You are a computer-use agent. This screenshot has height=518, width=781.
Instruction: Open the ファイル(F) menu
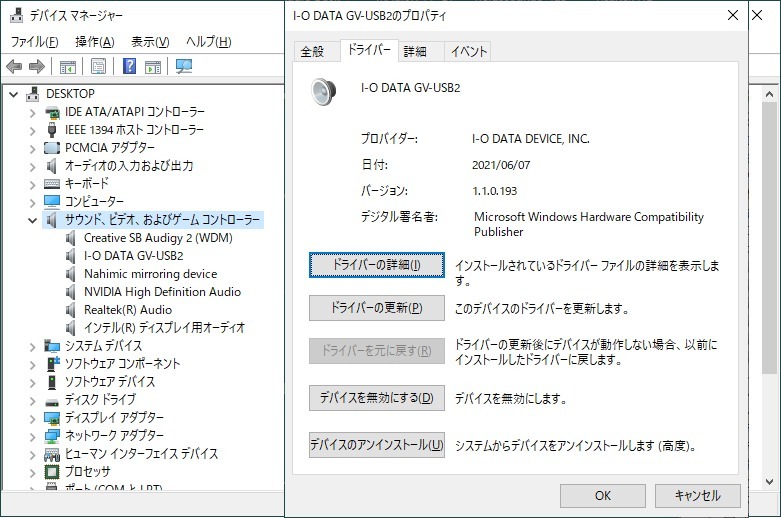point(34,42)
